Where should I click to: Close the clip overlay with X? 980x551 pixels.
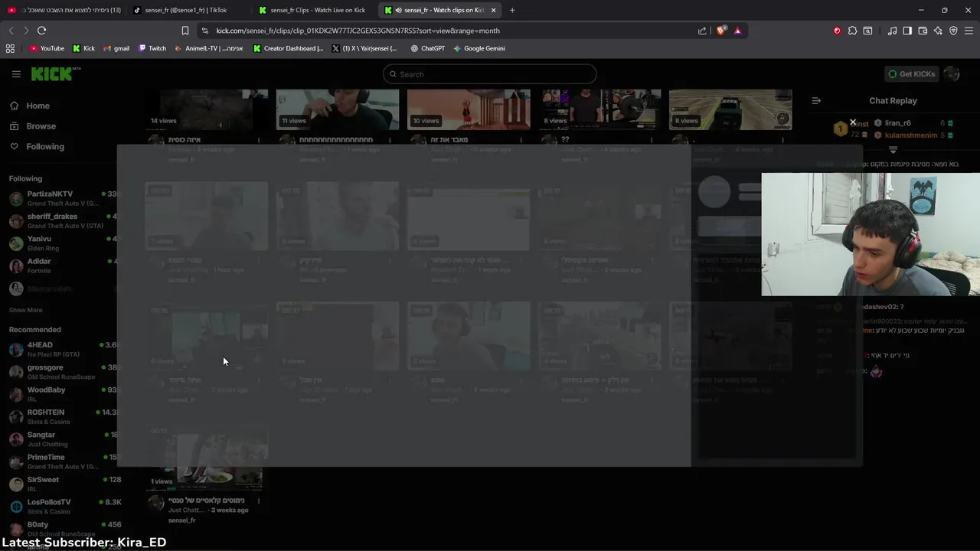(852, 122)
